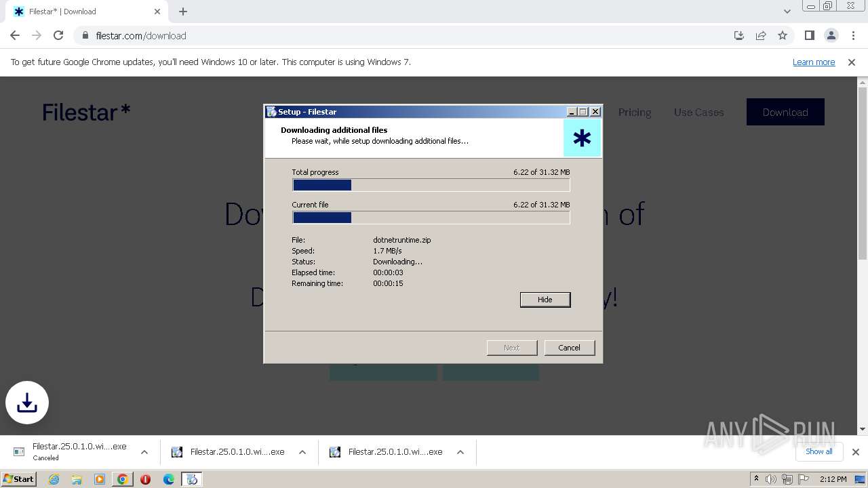This screenshot has width=868, height=488.
Task: Close the downloads shelf
Action: (x=856, y=452)
